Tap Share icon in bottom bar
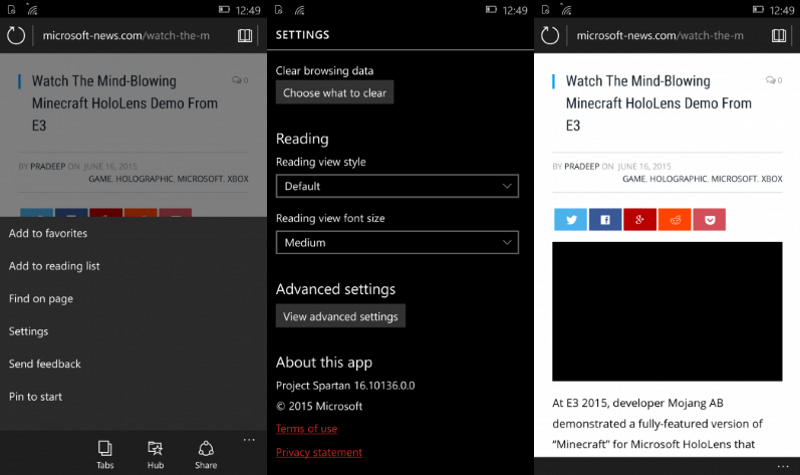Screen dimensions: 800x475 coord(206,454)
